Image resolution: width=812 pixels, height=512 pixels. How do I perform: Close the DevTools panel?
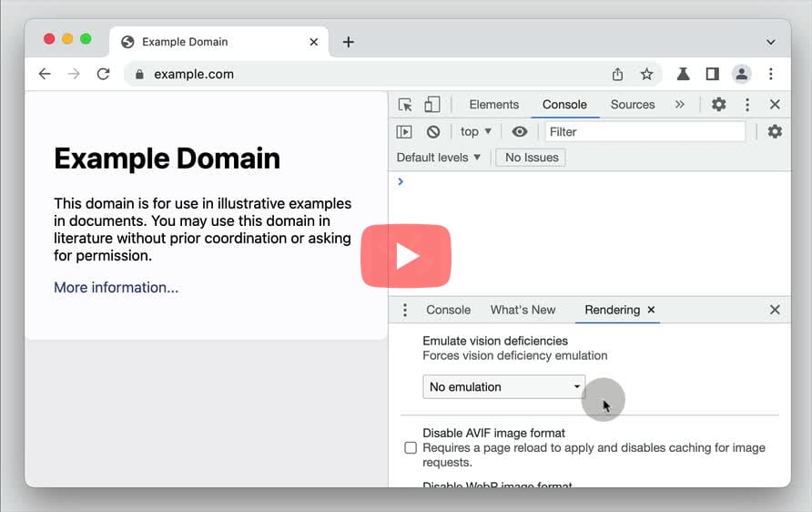[775, 105]
